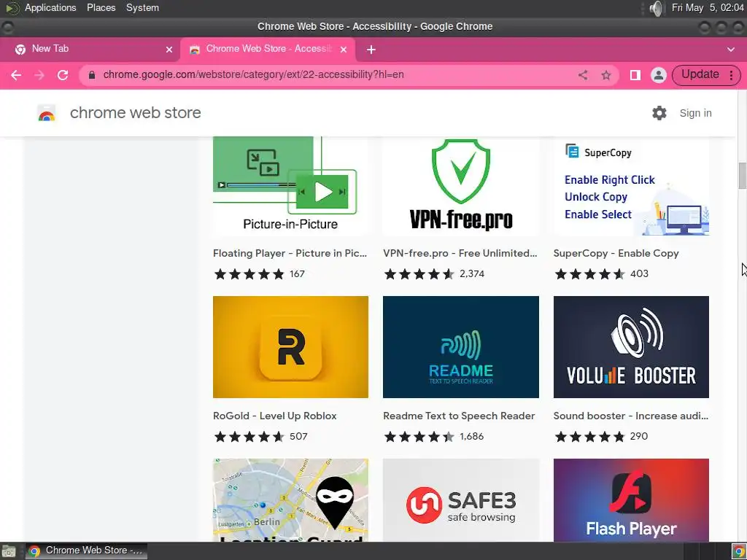Image resolution: width=747 pixels, height=560 pixels.
Task: Open the Places menu
Action: pos(101,7)
